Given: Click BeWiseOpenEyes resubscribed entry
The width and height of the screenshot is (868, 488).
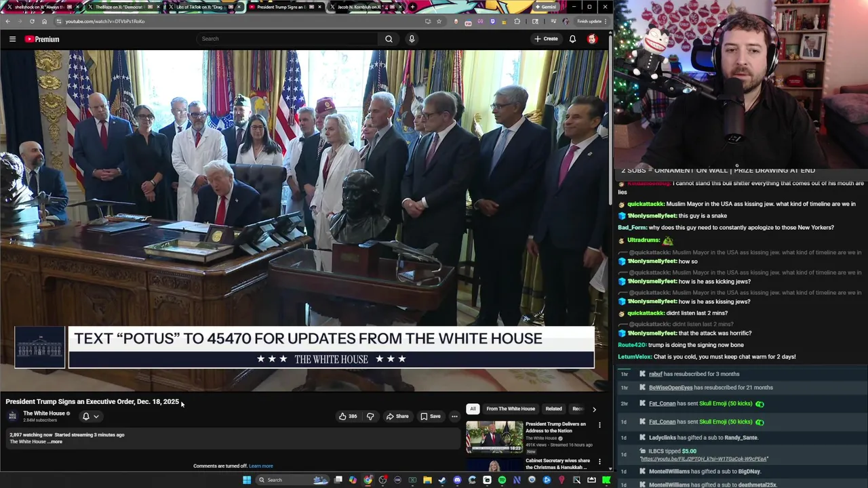Looking at the screenshot, I should [x=742, y=388].
